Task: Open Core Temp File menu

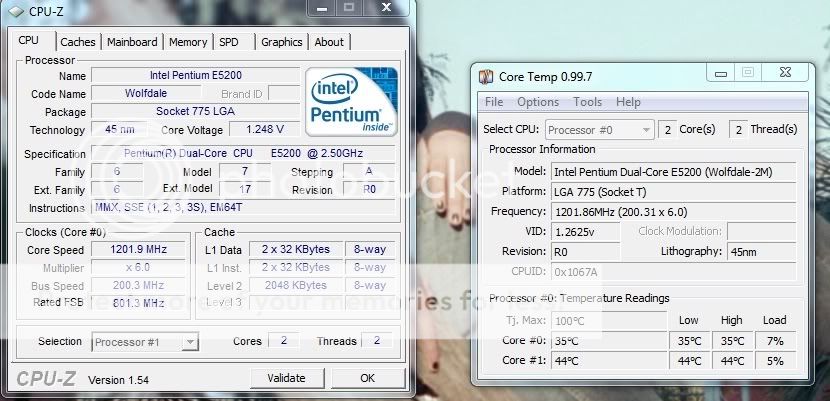Action: pos(494,102)
